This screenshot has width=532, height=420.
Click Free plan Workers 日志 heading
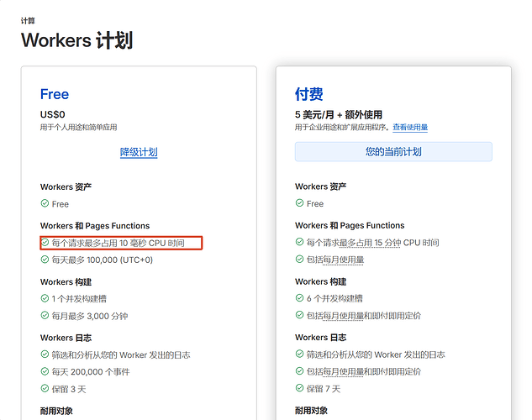(66, 338)
